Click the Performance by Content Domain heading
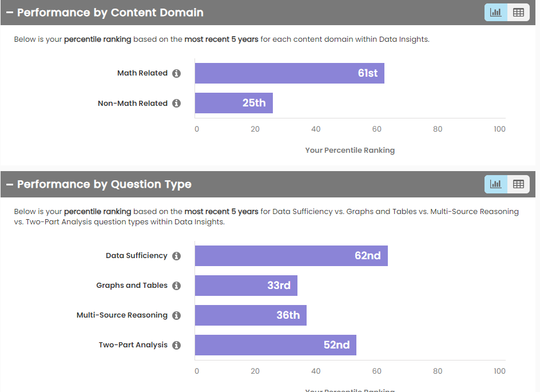This screenshot has width=540, height=392. (110, 13)
